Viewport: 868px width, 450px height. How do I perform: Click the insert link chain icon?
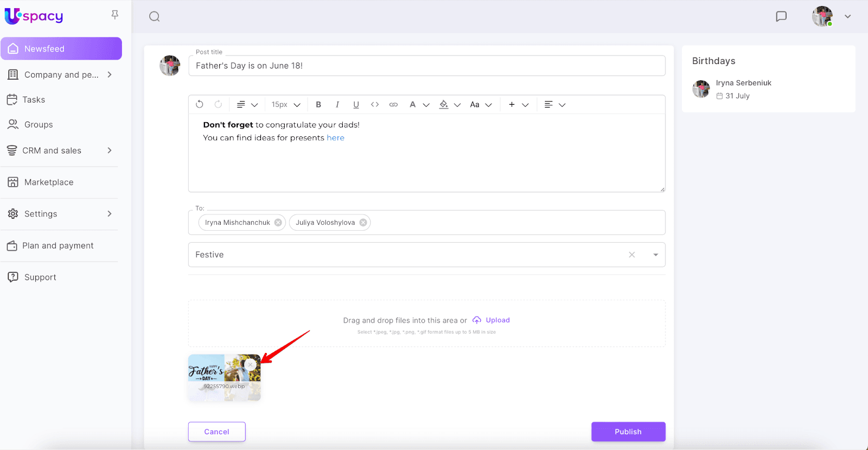[x=393, y=105]
